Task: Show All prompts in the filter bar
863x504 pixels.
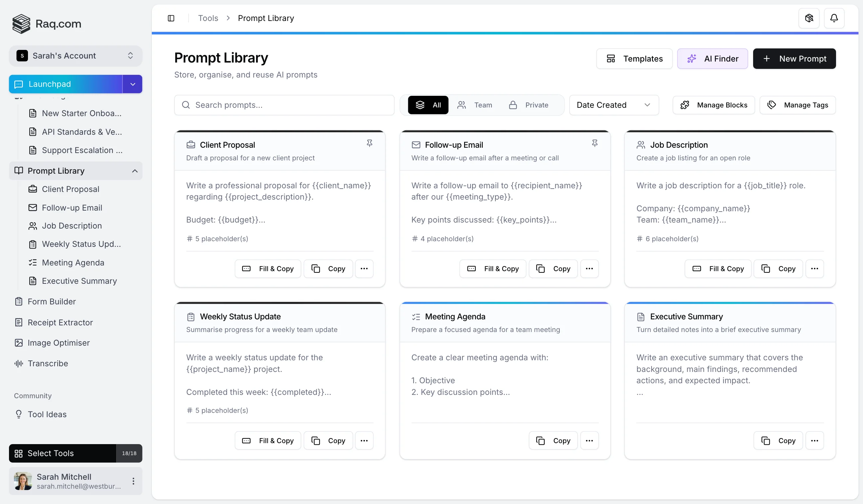Action: (x=428, y=105)
